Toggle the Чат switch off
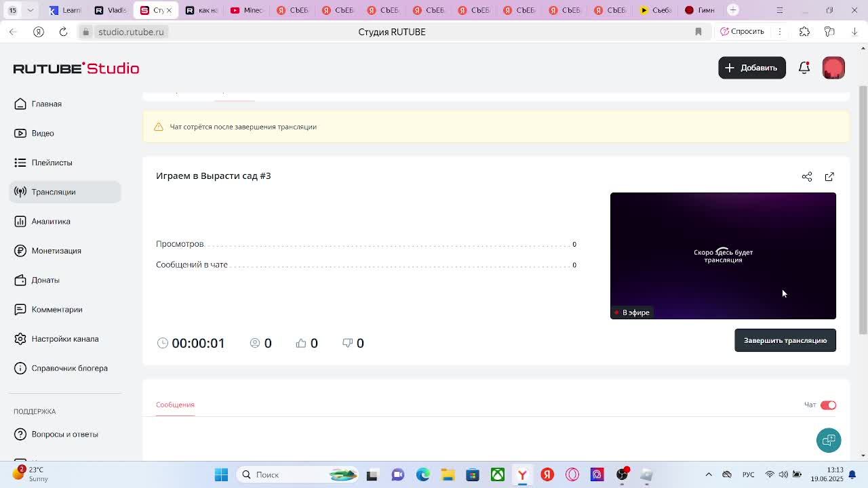This screenshot has width=868, height=488. [x=828, y=405]
